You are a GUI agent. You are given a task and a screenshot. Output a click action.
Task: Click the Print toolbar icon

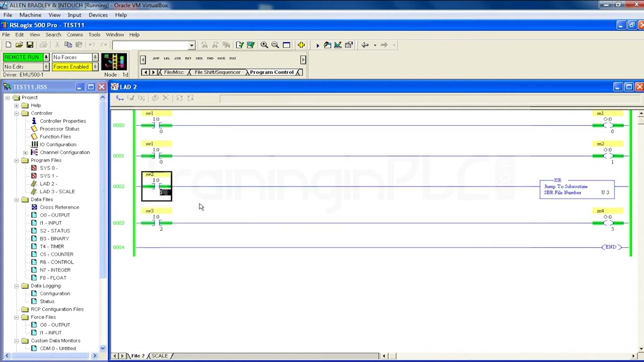tap(43, 45)
